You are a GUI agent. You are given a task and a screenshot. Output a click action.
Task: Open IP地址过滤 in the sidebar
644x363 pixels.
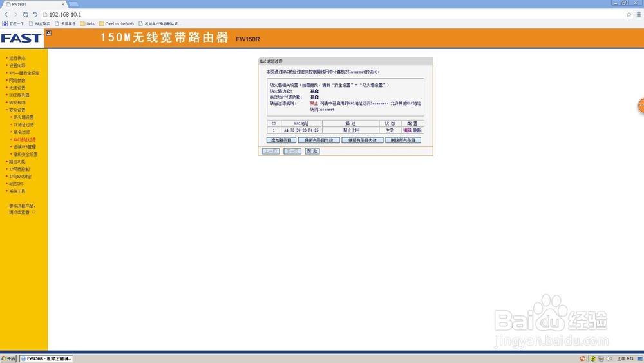(x=23, y=124)
